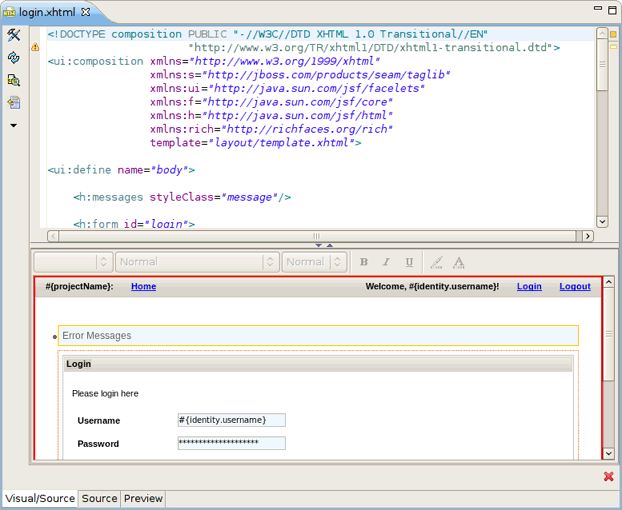Toggle underline formatting

pos(409,262)
